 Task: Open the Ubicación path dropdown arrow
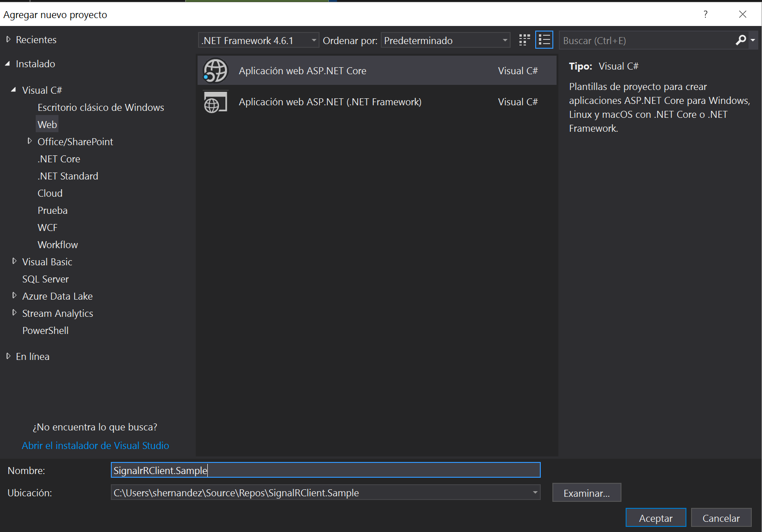click(x=535, y=493)
